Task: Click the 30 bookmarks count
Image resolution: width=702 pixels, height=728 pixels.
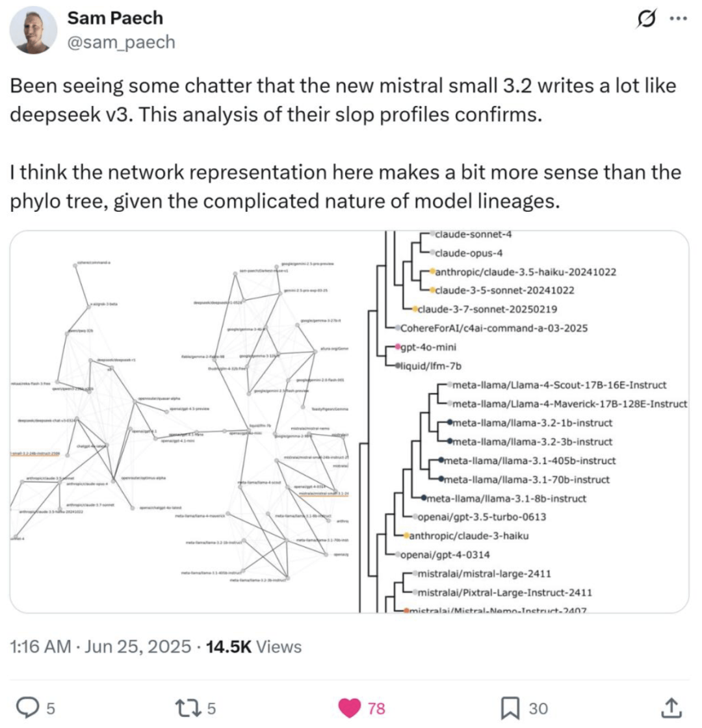Action: [539, 708]
